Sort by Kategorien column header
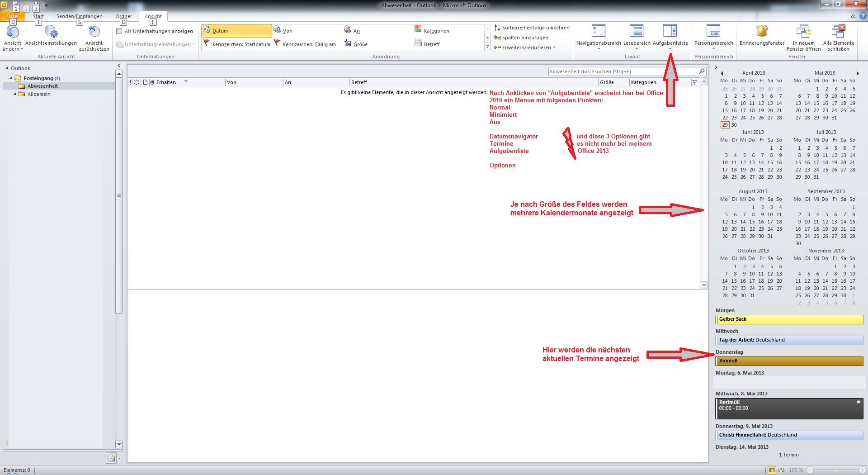868x475 pixels. 659,82
